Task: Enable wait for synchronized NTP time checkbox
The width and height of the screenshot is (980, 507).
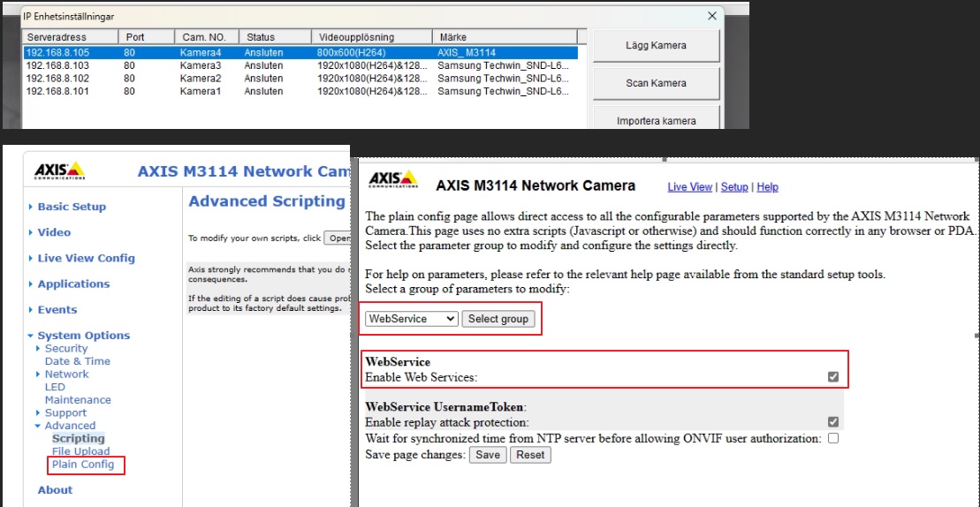Action: pos(832,438)
